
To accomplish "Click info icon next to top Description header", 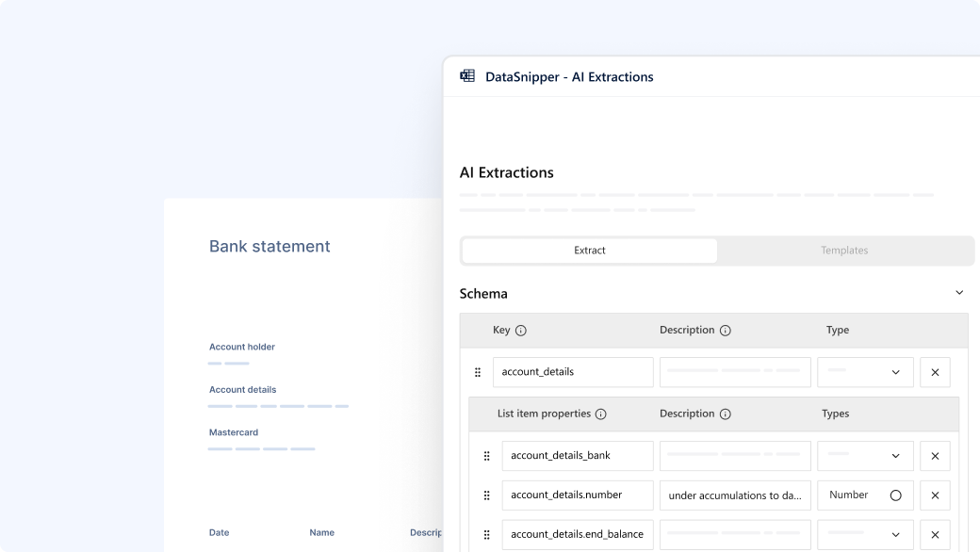I will pos(726,331).
